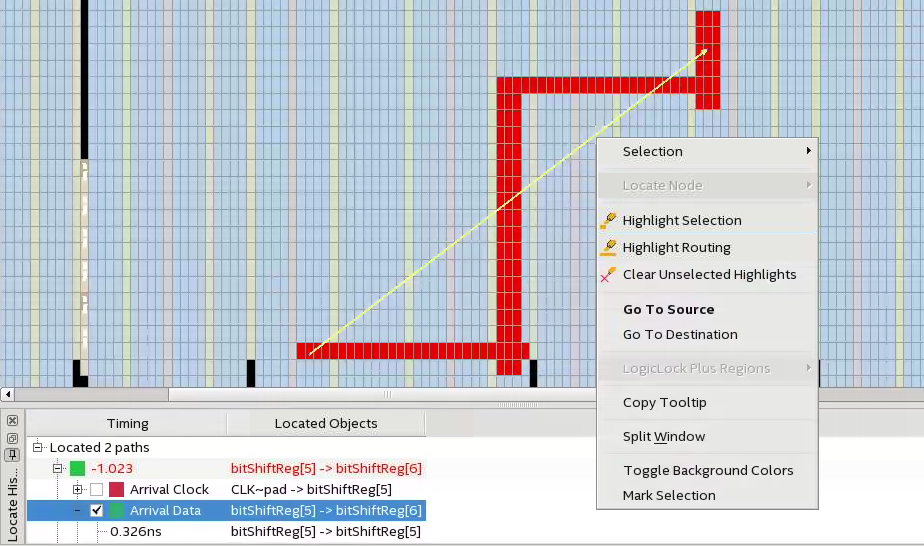Click the red Arrival Clock color swatch
The image size is (924, 546).
coord(117,489)
